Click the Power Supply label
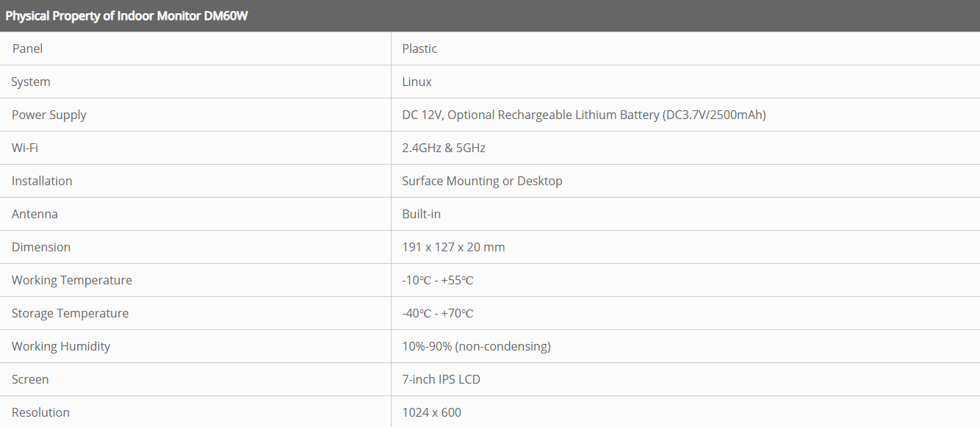Image resolution: width=980 pixels, height=427 pixels. pyautogui.click(x=49, y=115)
